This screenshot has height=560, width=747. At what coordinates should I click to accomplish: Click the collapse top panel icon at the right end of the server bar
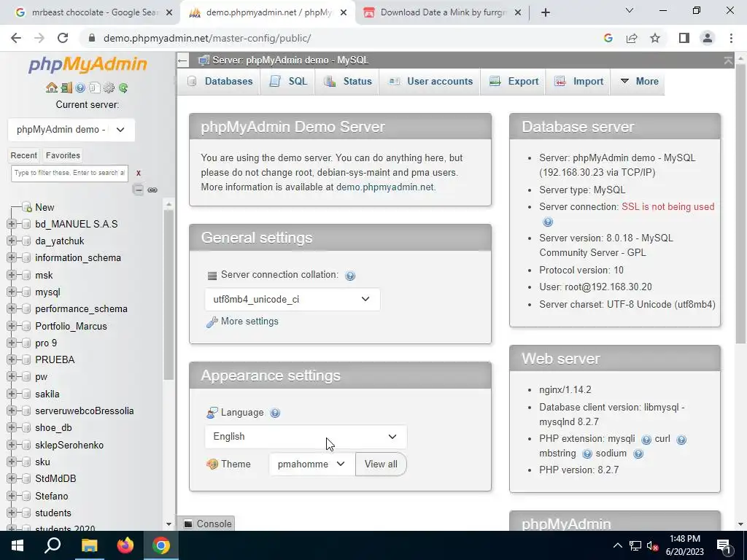(728, 61)
